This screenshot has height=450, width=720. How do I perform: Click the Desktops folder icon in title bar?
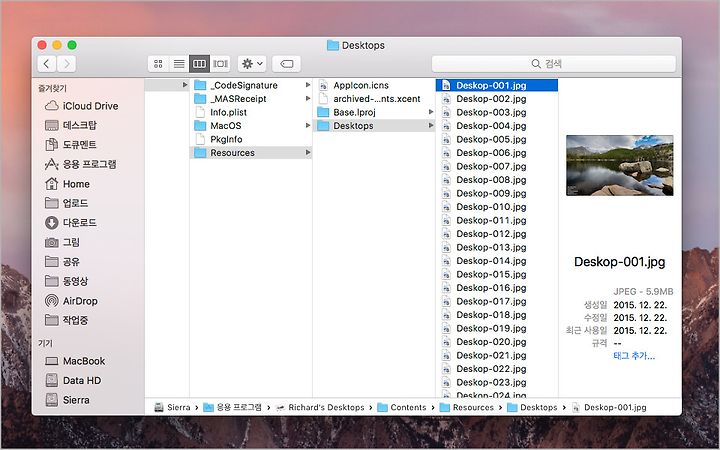point(332,45)
